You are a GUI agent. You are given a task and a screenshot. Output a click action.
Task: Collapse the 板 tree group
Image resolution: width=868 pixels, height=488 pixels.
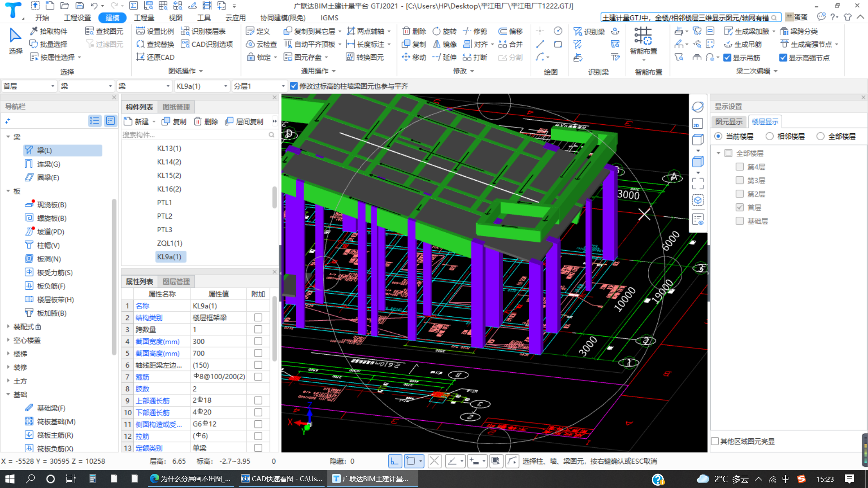tap(8, 191)
